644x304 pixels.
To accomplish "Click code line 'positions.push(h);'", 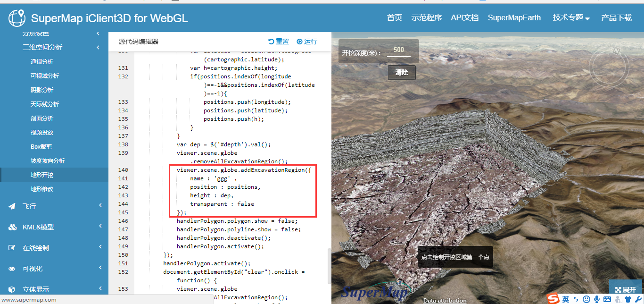I will [x=234, y=119].
